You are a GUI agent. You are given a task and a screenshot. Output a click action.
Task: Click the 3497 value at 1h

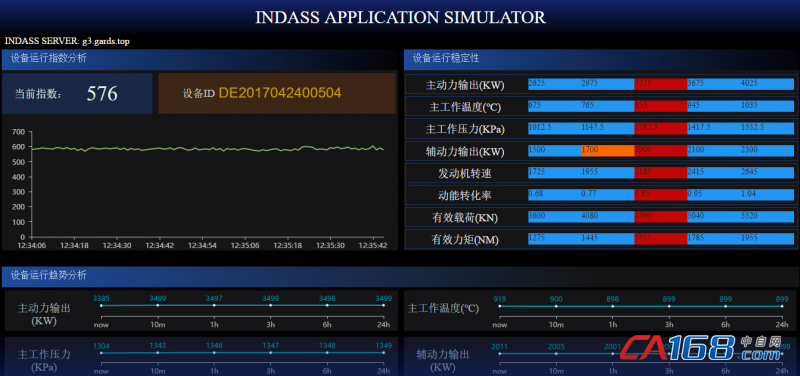pos(214,298)
